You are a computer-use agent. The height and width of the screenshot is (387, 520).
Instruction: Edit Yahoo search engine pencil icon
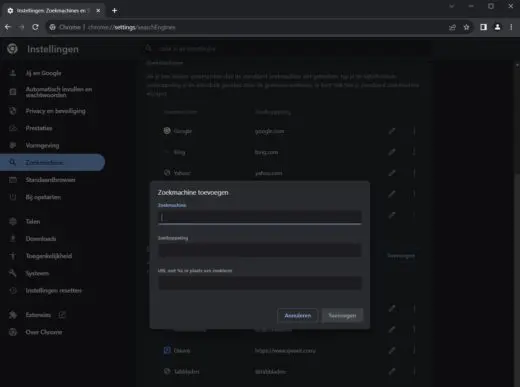coord(392,173)
